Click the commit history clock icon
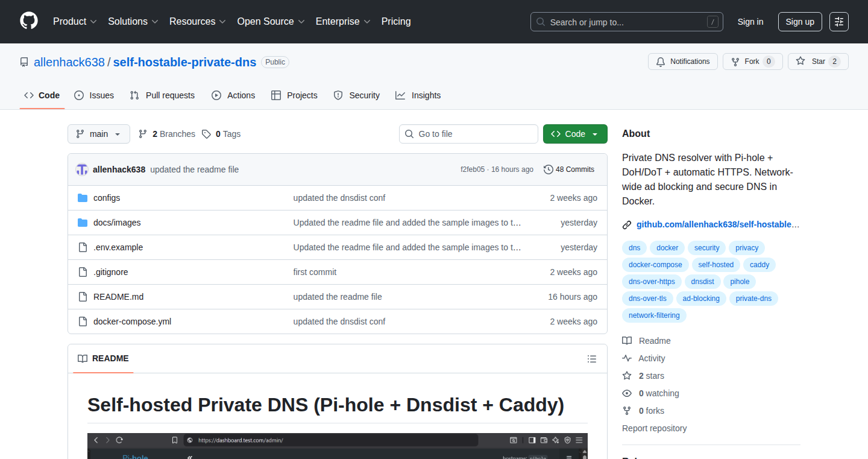 click(x=549, y=169)
